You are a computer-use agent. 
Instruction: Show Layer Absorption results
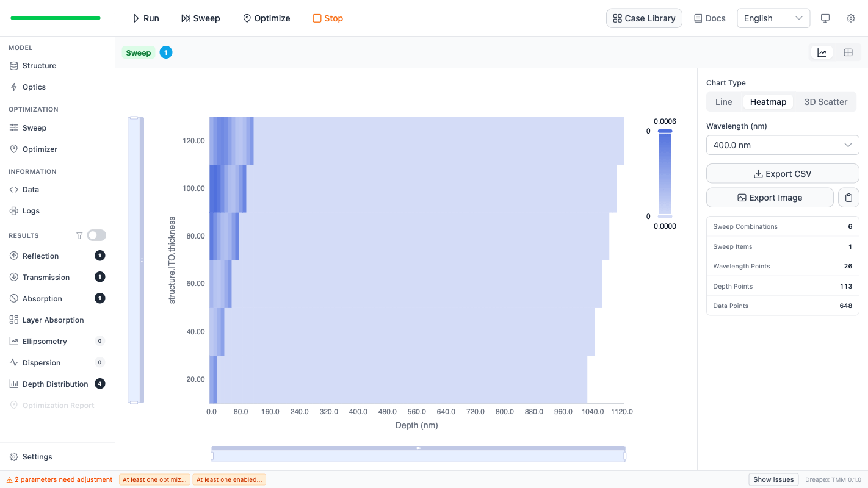tap(51, 320)
